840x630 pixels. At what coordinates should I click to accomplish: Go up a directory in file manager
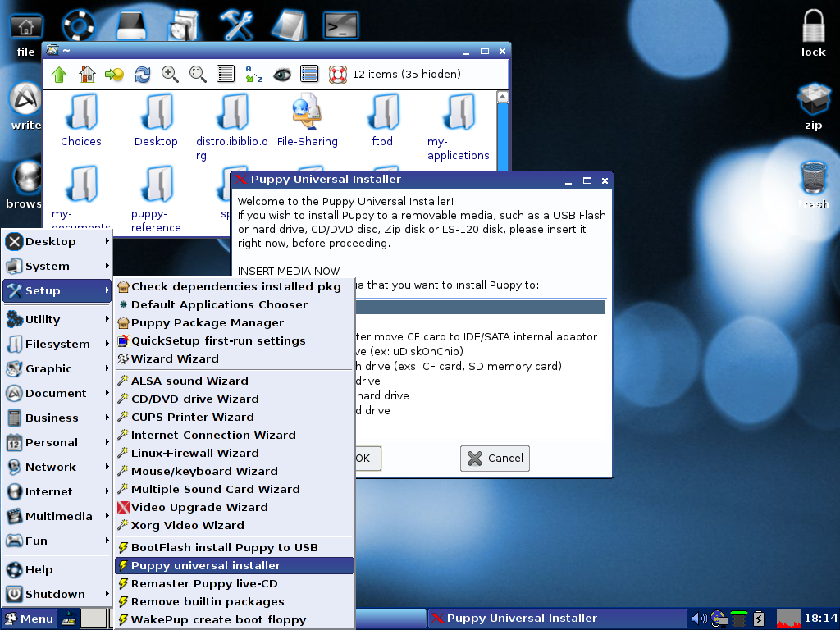(59, 74)
